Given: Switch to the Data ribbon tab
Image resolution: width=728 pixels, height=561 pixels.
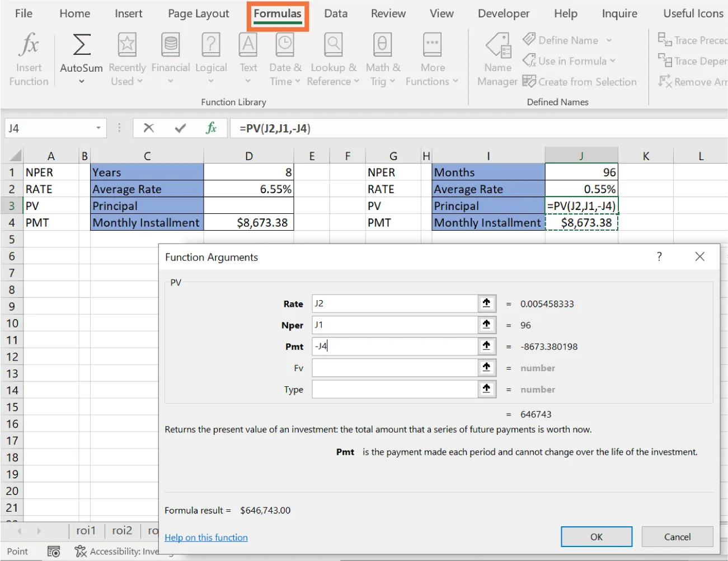Looking at the screenshot, I should coord(335,13).
